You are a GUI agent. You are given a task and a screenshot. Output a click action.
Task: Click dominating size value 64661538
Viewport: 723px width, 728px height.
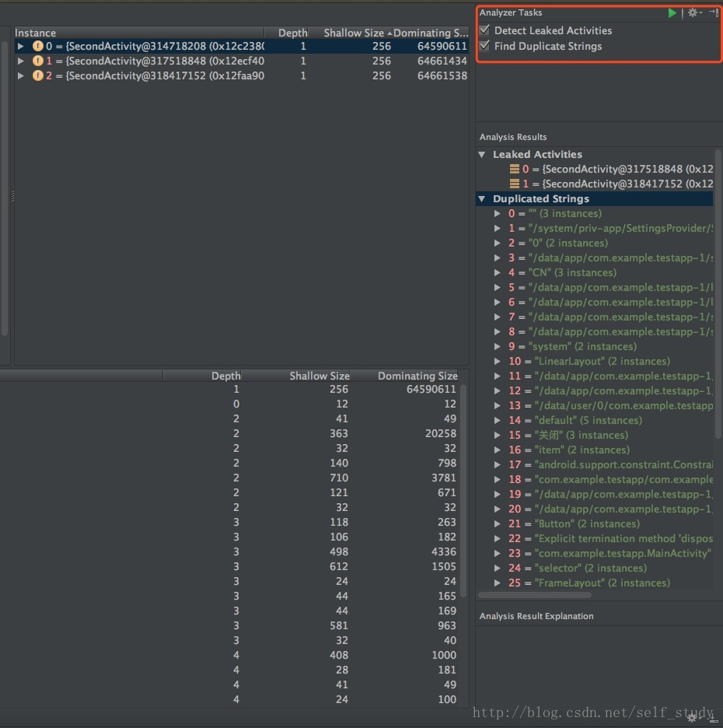point(442,75)
